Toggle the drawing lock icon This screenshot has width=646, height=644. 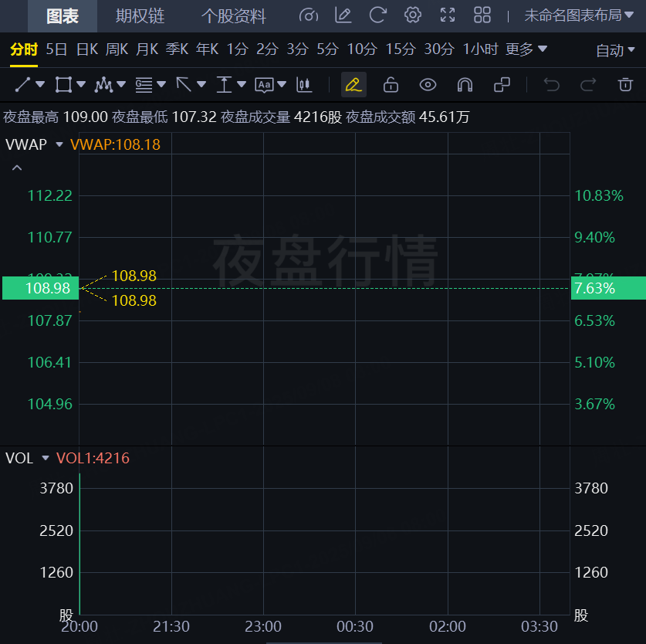point(391,84)
